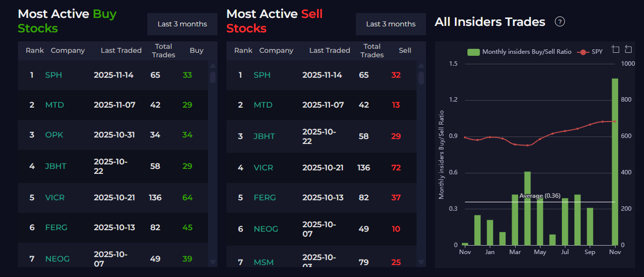Image resolution: width=644 pixels, height=277 pixels.
Task: Open Last 3 months dropdown for Sell Stocks
Action: [x=391, y=24]
